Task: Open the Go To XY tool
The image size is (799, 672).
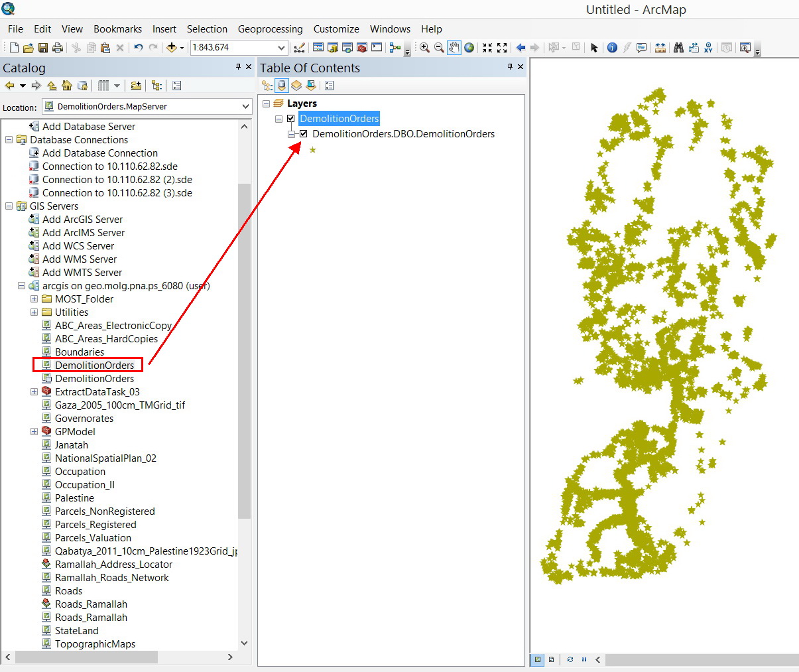Action: (709, 48)
